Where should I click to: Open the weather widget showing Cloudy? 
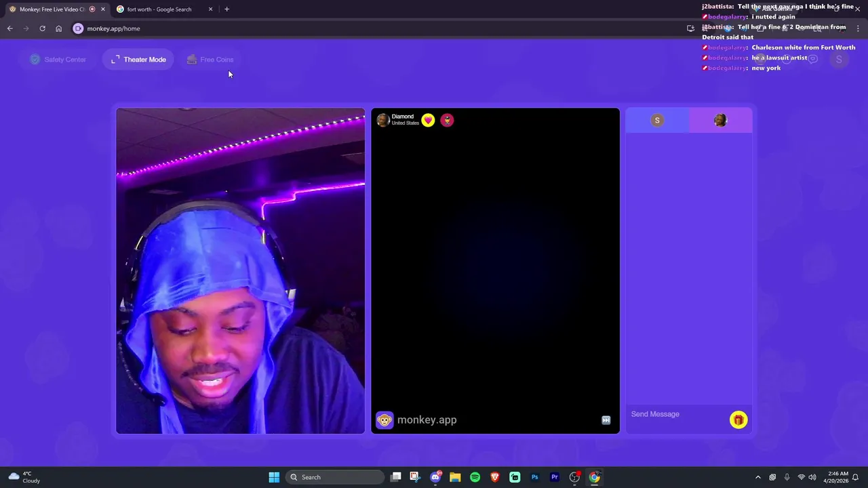pos(24,477)
